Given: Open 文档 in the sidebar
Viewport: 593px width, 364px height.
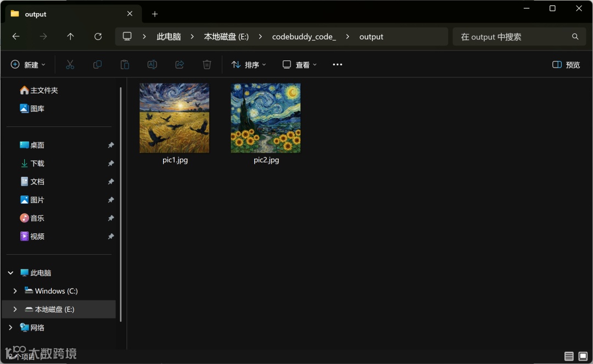Looking at the screenshot, I should (x=32, y=181).
